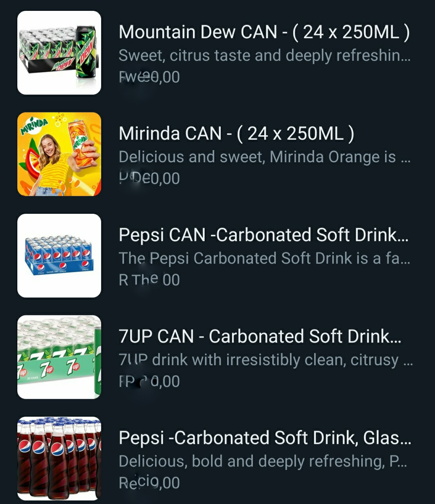Tap description "Sweet, citrus taste and deeply refreshing"
This screenshot has height=504, width=435.
click(x=265, y=56)
